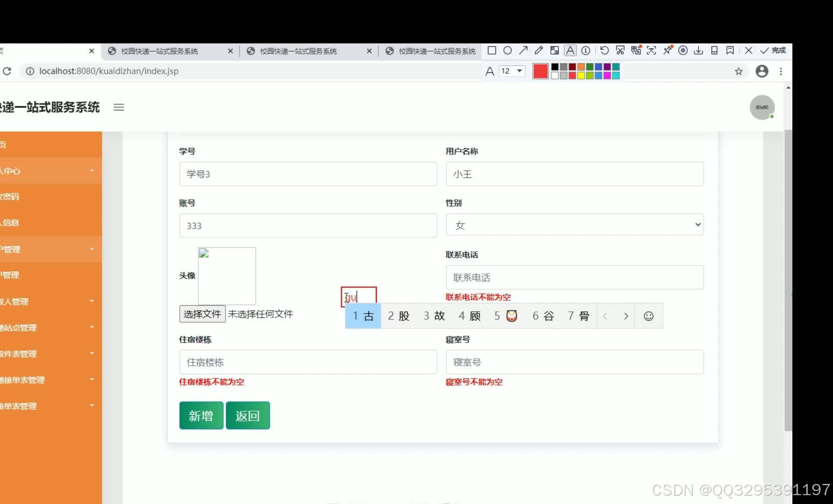Click the site info icon in address bar
The width and height of the screenshot is (833, 504).
[30, 71]
